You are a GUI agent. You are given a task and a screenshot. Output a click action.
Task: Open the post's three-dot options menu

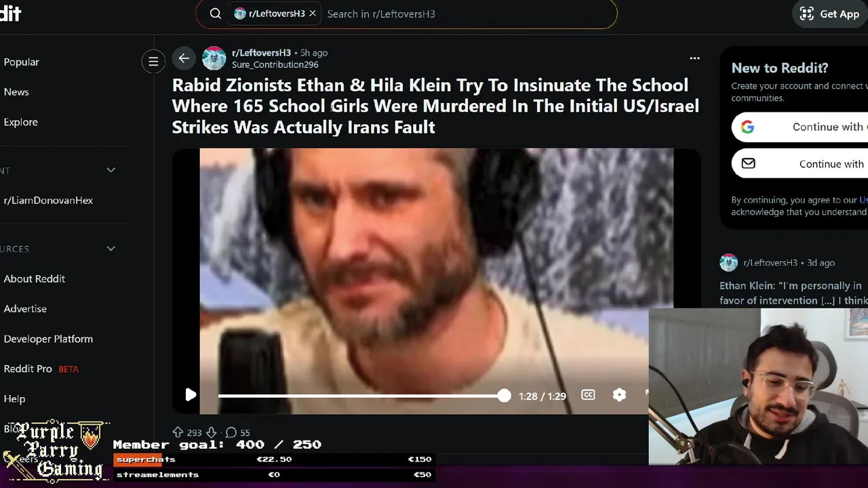(694, 58)
